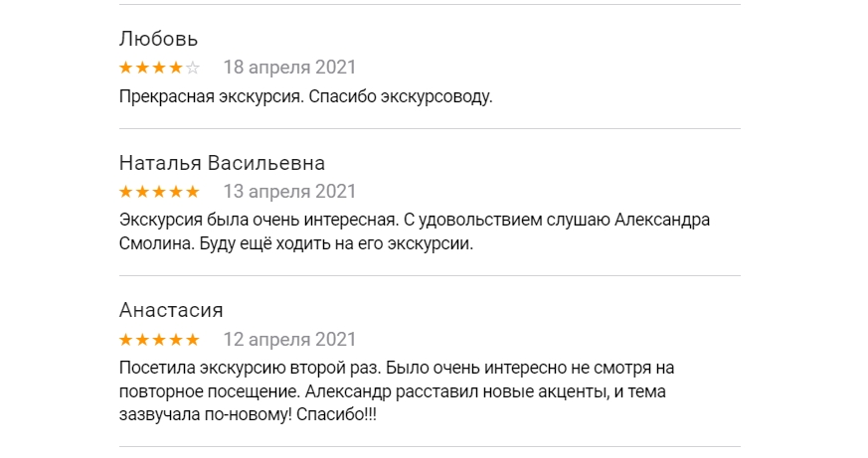Select the third star in Анастасия's rating
The image size is (868, 458).
(x=159, y=340)
